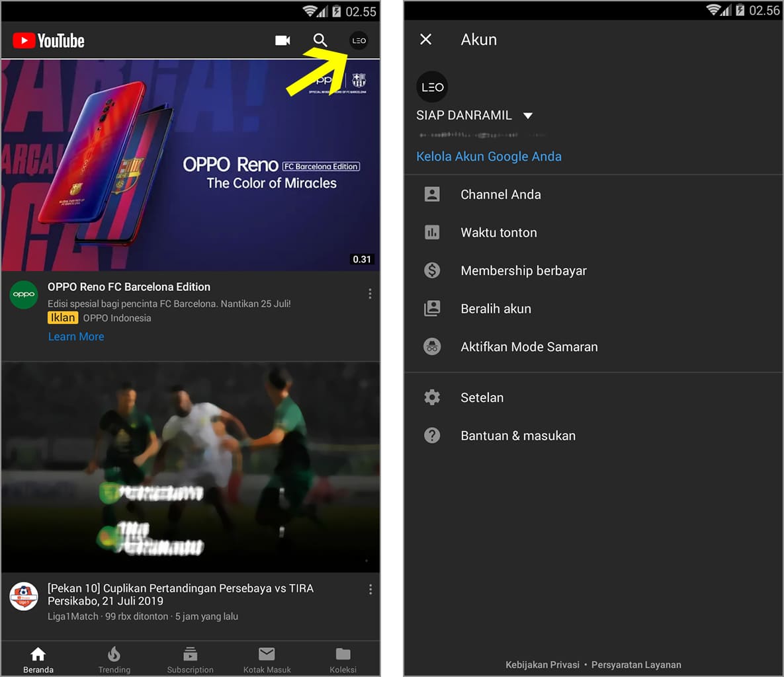Go to Subscription tab in bottom bar
Viewport: 784px width, 677px height.
190,659
